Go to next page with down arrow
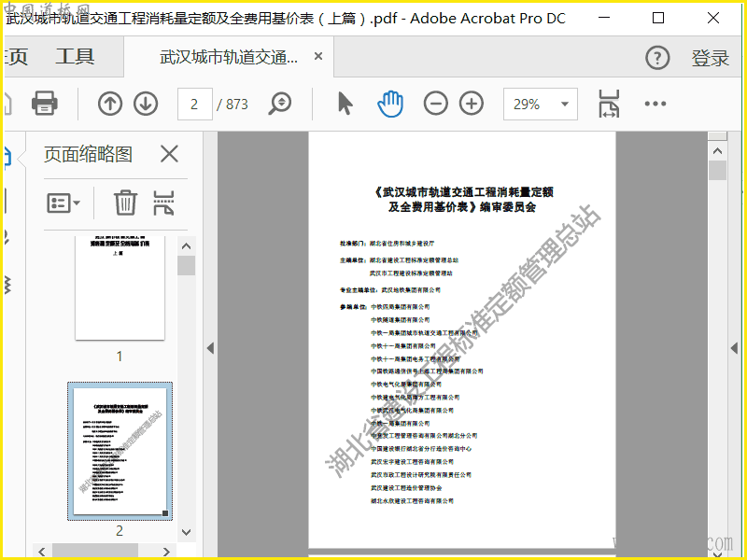The width and height of the screenshot is (747, 560). click(x=146, y=104)
